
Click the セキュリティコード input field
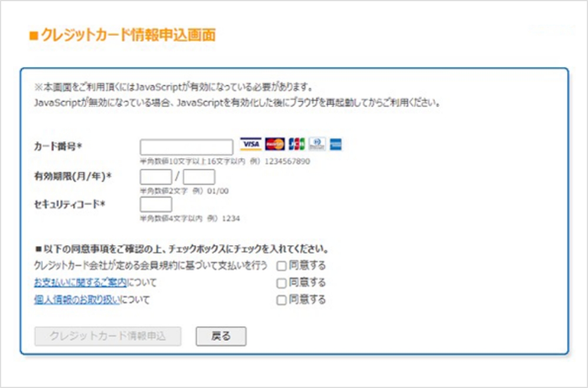(155, 204)
